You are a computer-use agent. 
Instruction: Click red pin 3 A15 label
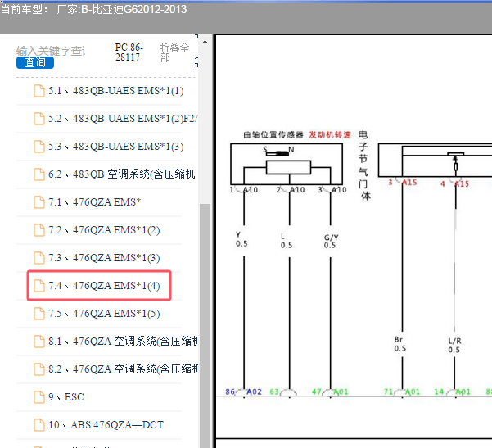pos(403,183)
